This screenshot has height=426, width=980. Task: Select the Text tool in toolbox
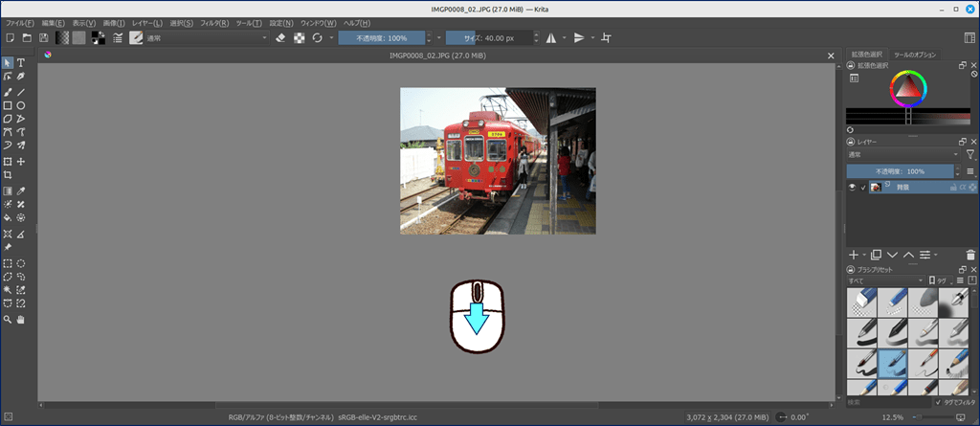[x=21, y=63]
